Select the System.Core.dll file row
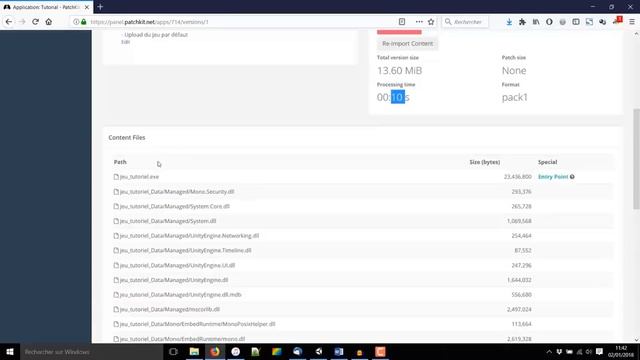This screenshot has height=360, width=640. point(363,206)
